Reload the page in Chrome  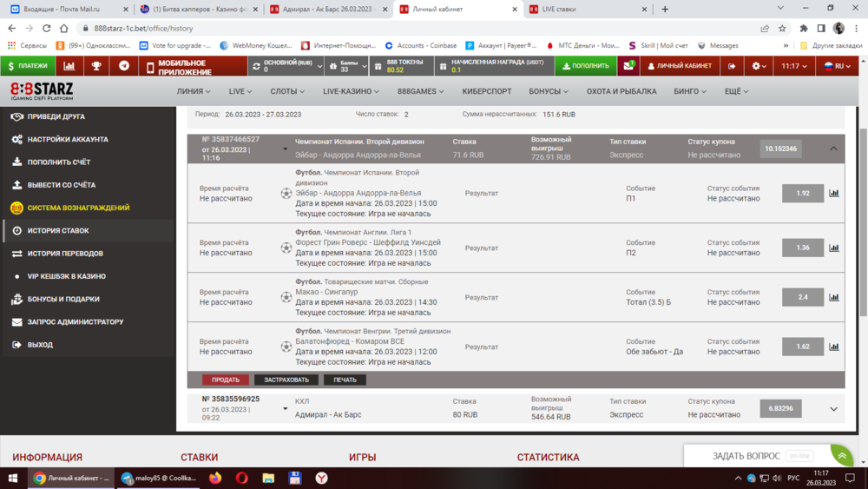coord(47,29)
